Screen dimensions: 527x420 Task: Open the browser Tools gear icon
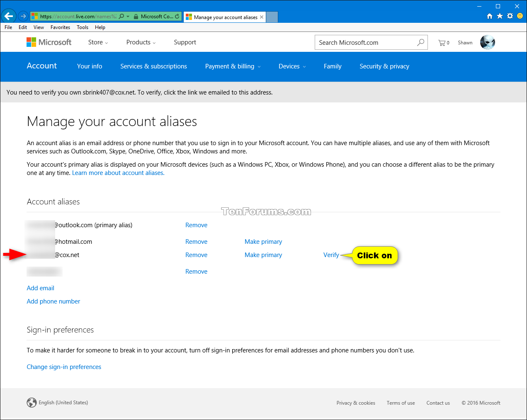510,16
